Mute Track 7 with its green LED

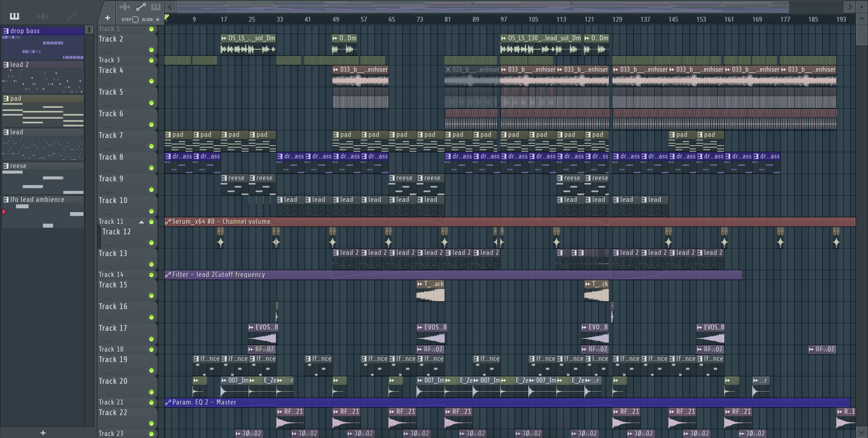[x=152, y=146]
